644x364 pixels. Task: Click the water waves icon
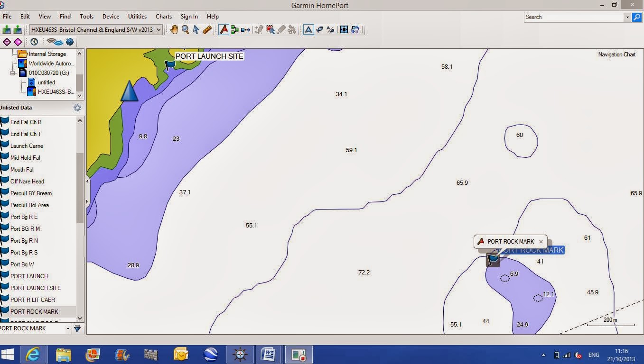55,42
